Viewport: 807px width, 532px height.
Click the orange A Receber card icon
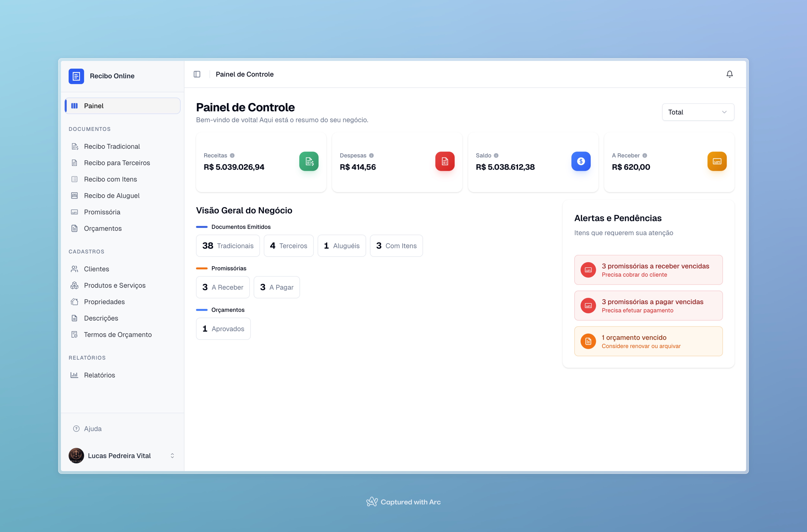point(717,161)
